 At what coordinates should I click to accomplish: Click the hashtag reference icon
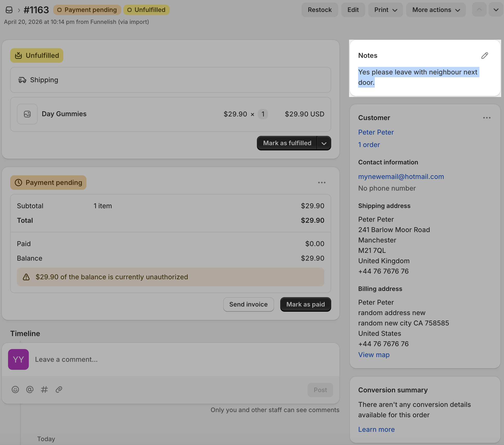[x=44, y=390]
